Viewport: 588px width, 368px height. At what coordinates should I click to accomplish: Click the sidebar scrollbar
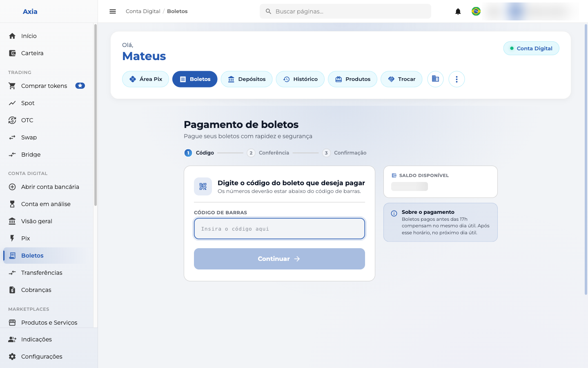click(96, 114)
